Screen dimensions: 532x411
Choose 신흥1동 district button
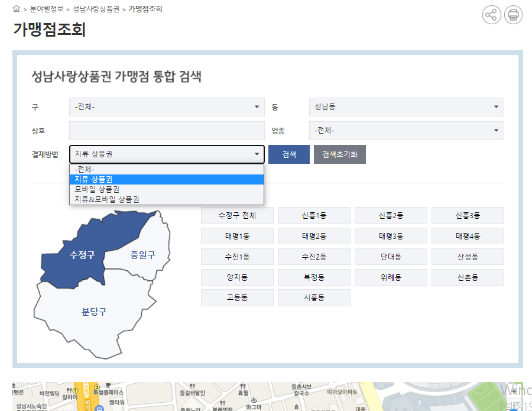point(314,215)
